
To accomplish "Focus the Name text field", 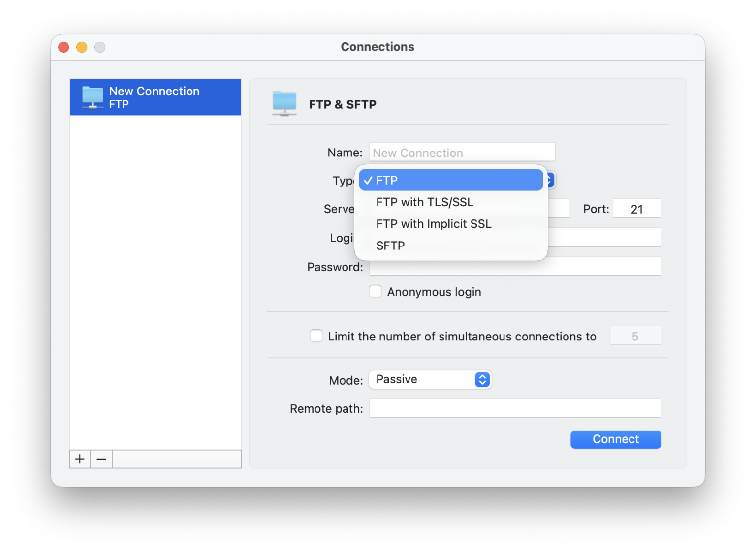I will 462,152.
